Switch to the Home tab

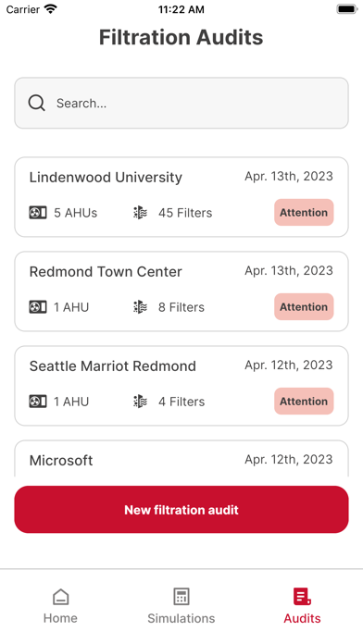pos(60,606)
